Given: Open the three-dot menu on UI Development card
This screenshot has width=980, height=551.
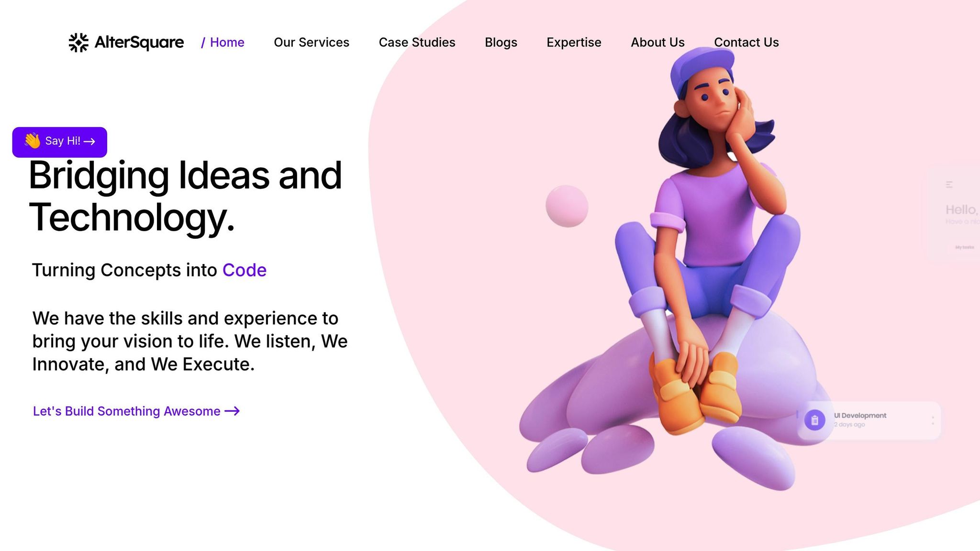Looking at the screenshot, I should click(x=933, y=420).
